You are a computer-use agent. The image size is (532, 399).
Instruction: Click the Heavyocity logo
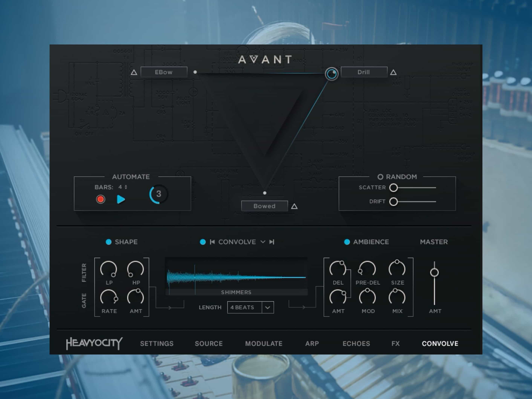point(94,343)
